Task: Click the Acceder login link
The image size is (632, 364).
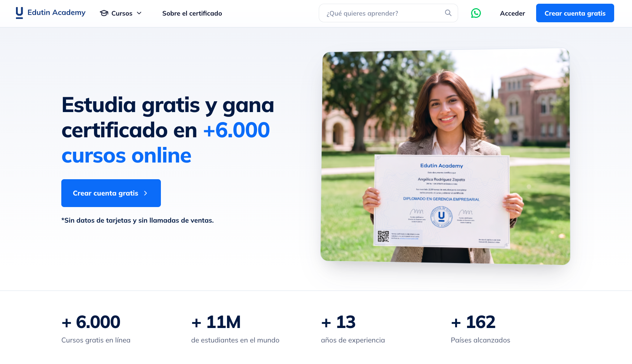Action: coord(512,13)
